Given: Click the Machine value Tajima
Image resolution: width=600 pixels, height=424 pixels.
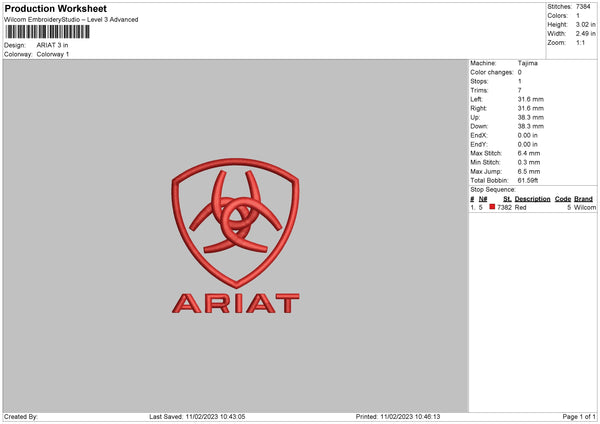Looking at the screenshot, I should (529, 63).
